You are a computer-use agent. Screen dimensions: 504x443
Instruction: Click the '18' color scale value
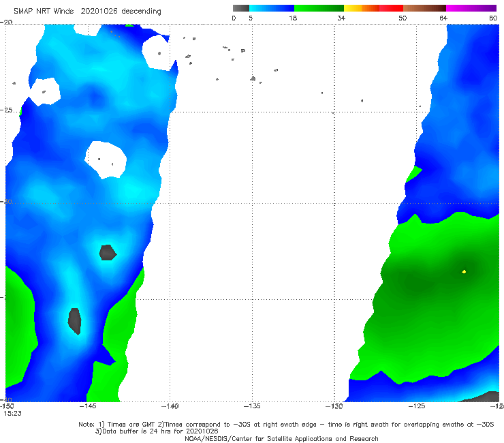[x=293, y=18]
